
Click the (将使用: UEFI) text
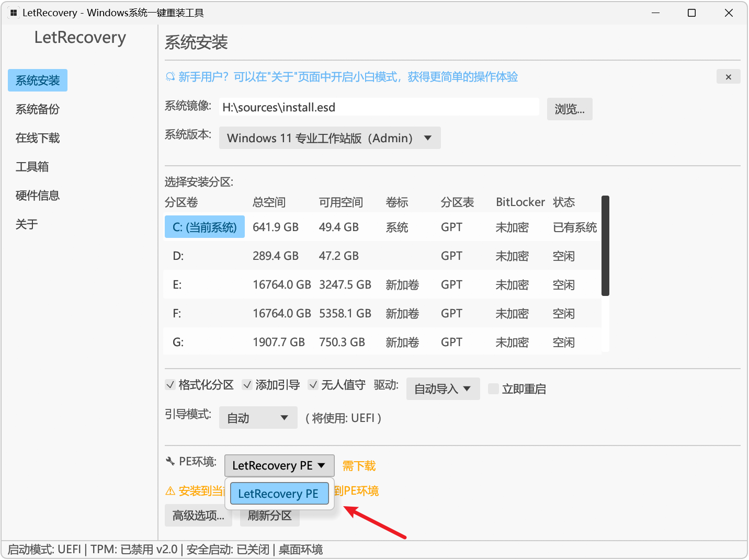(x=343, y=418)
